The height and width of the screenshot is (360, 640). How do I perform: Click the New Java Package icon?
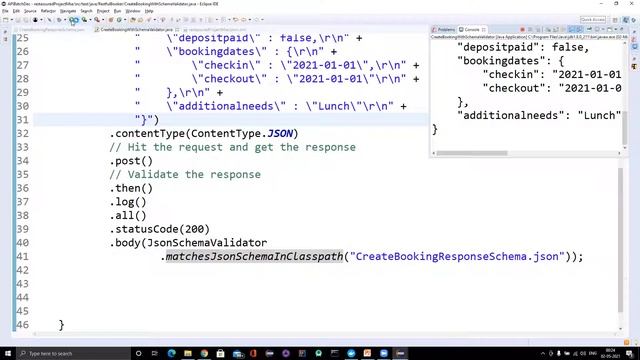point(111,20)
